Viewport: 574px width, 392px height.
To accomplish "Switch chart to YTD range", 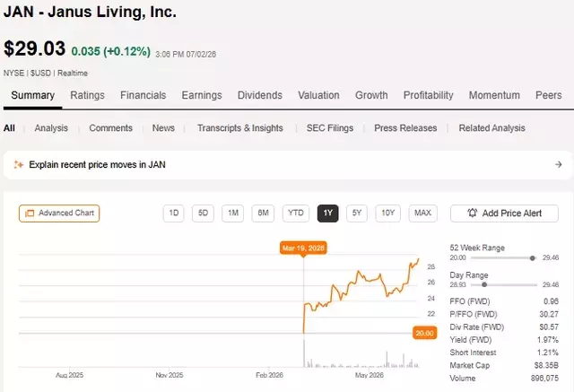I will (295, 213).
